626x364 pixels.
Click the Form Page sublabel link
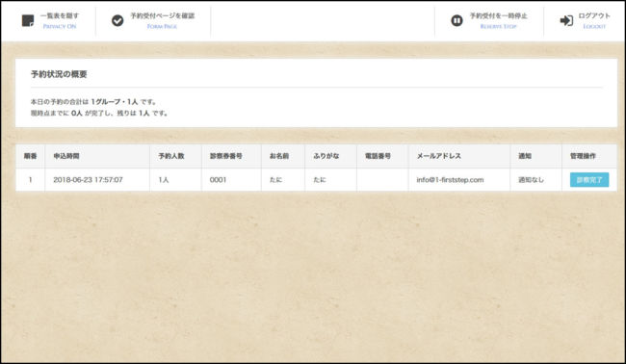[x=162, y=26]
